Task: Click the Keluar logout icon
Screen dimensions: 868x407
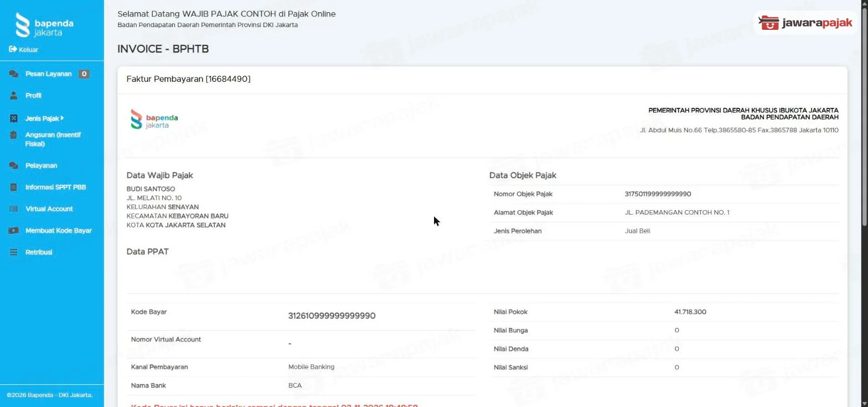Action: (13, 49)
